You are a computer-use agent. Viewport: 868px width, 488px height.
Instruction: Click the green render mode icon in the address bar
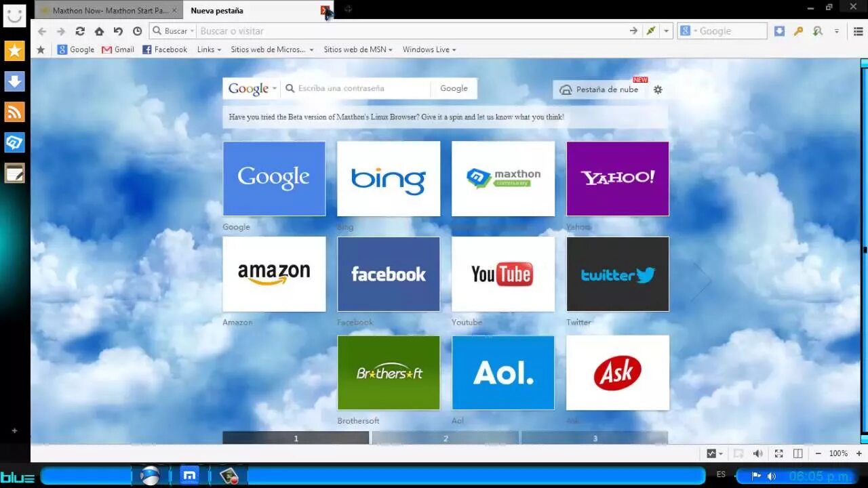click(x=651, y=31)
